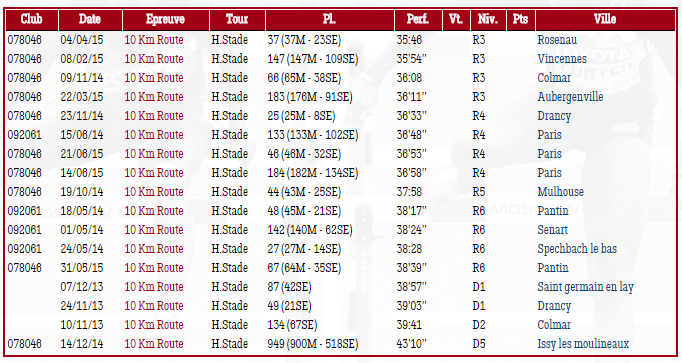Click the Niv. column header
Viewport: 682px width, 363px height.
[488, 20]
